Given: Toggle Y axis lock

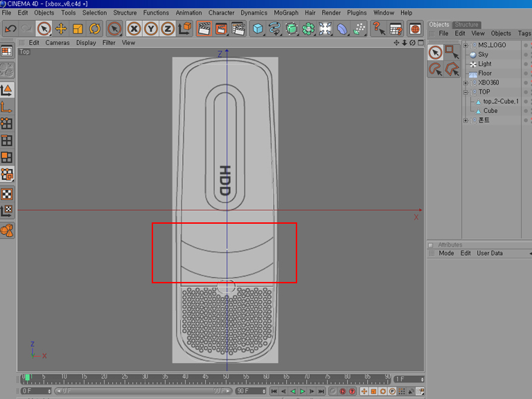Looking at the screenshot, I should [150, 29].
